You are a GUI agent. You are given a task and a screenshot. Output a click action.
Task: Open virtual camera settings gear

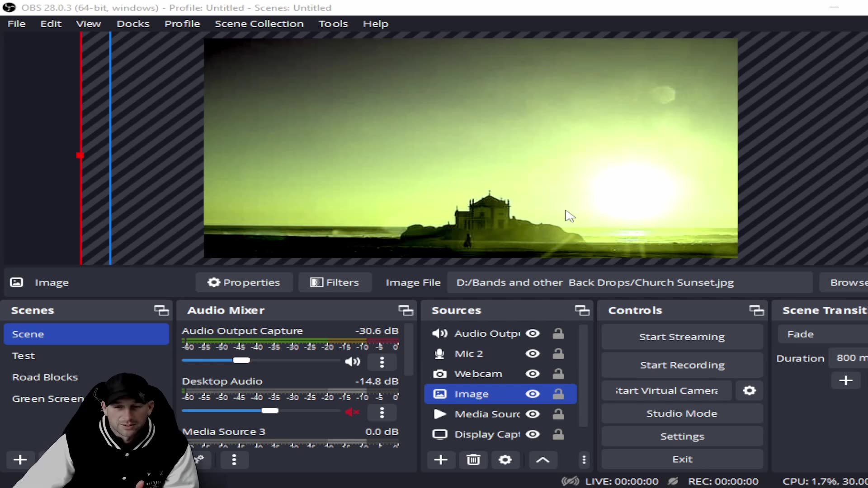[749, 390]
